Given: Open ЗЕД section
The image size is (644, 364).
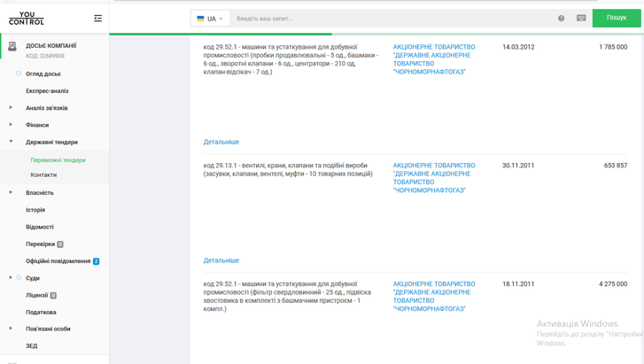Looking at the screenshot, I should click(x=31, y=346).
